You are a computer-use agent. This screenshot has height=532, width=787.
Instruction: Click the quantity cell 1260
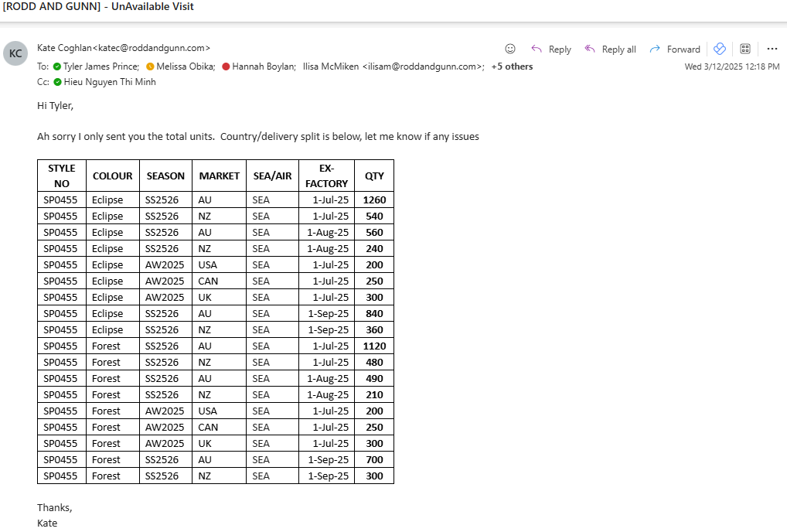pyautogui.click(x=374, y=199)
